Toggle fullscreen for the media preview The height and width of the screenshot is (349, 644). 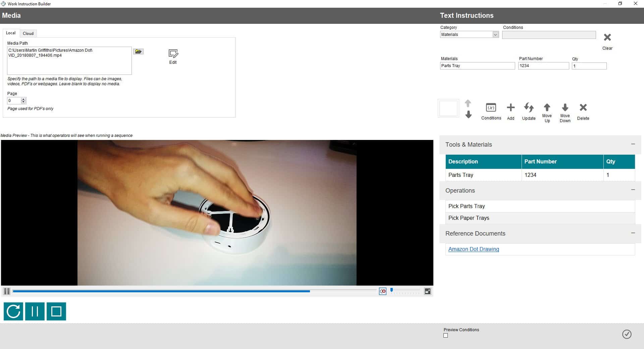[x=427, y=291]
